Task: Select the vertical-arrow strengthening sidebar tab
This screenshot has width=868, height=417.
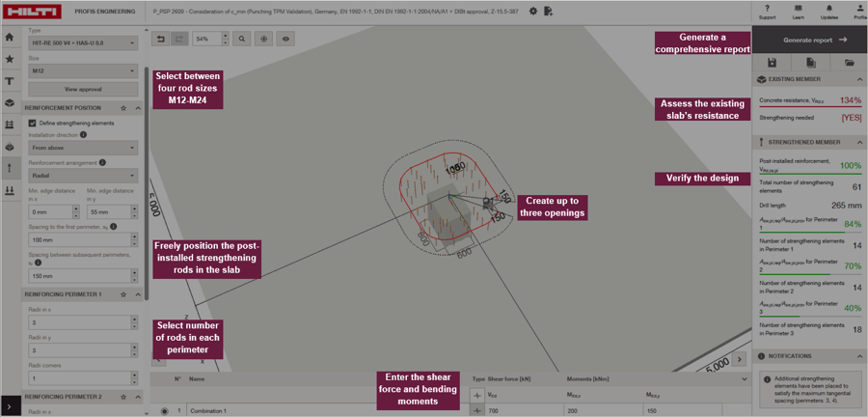Action: pyautogui.click(x=10, y=168)
